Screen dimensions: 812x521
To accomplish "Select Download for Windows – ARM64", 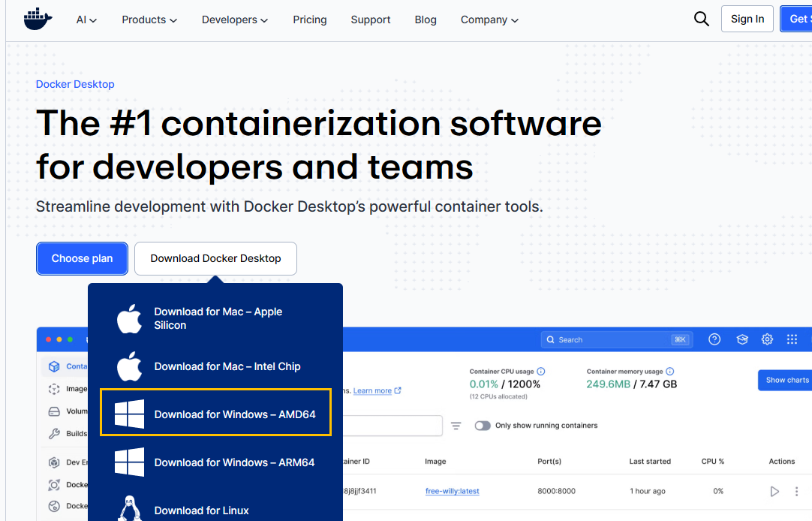I will [x=234, y=462].
